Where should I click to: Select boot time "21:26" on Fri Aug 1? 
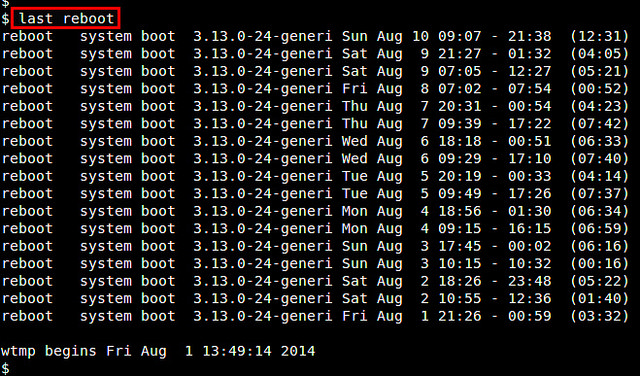click(460, 316)
